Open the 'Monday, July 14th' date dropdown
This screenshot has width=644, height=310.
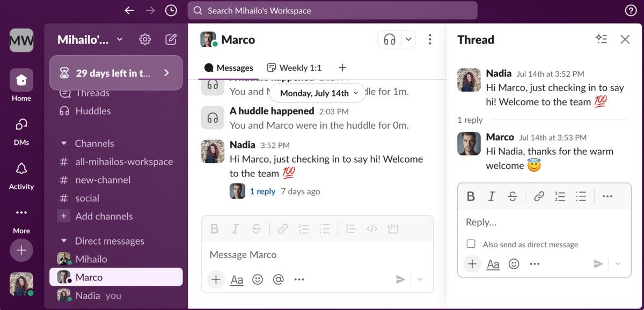pos(317,93)
